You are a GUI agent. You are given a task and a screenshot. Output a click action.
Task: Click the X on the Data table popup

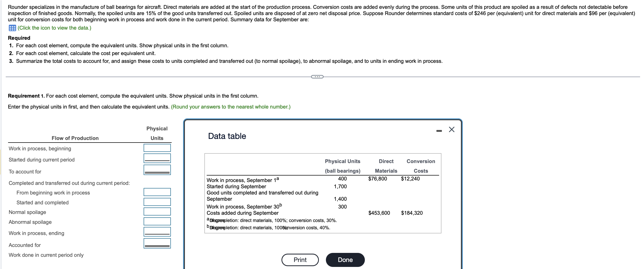452,130
